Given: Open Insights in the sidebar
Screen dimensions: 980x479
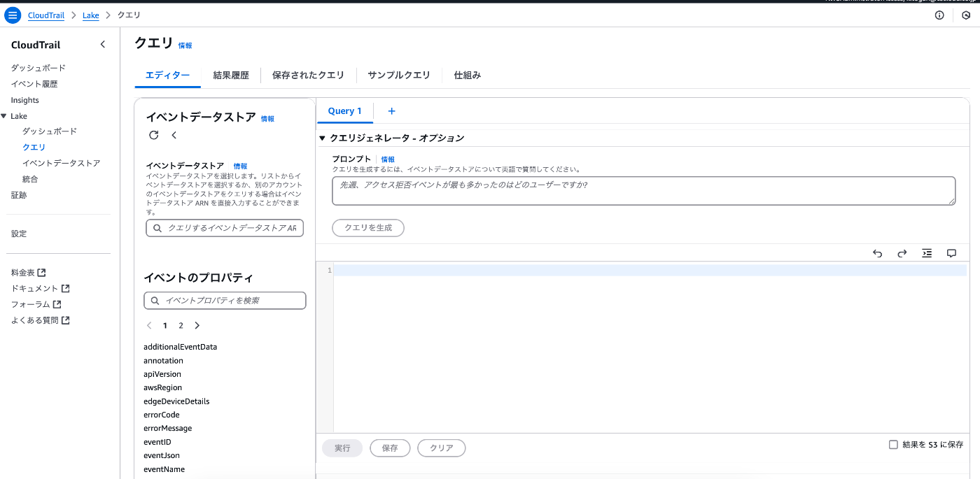Looking at the screenshot, I should coord(25,100).
